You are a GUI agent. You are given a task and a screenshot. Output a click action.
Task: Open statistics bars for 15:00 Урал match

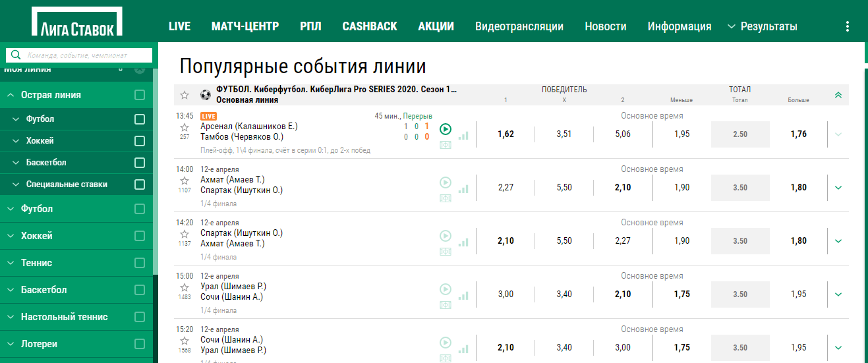pos(463,295)
